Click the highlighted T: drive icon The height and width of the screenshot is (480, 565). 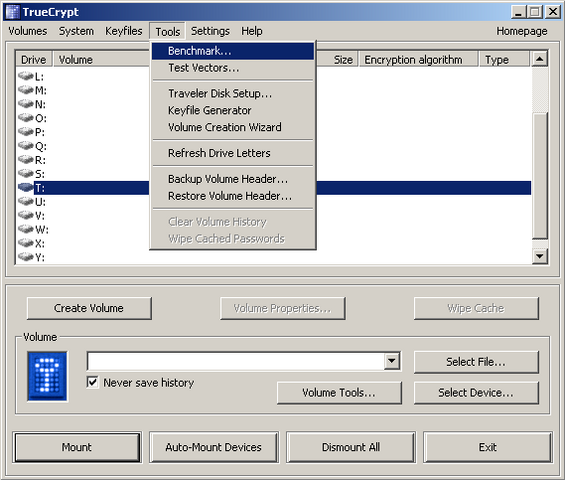coord(26,187)
